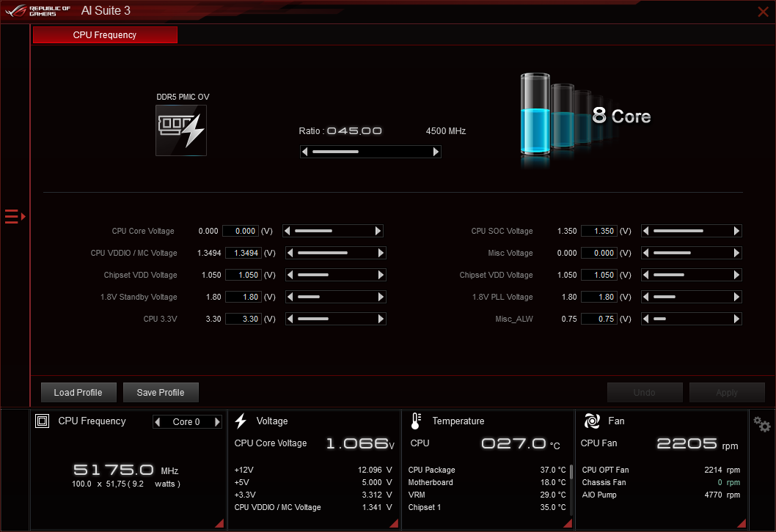Increase Misc_ALW voltage
Image resolution: width=776 pixels, height=532 pixels.
click(x=737, y=319)
